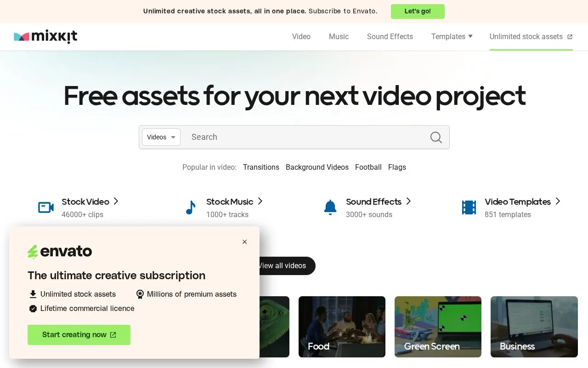Open the Green Screen category thumbnail

[x=438, y=327]
